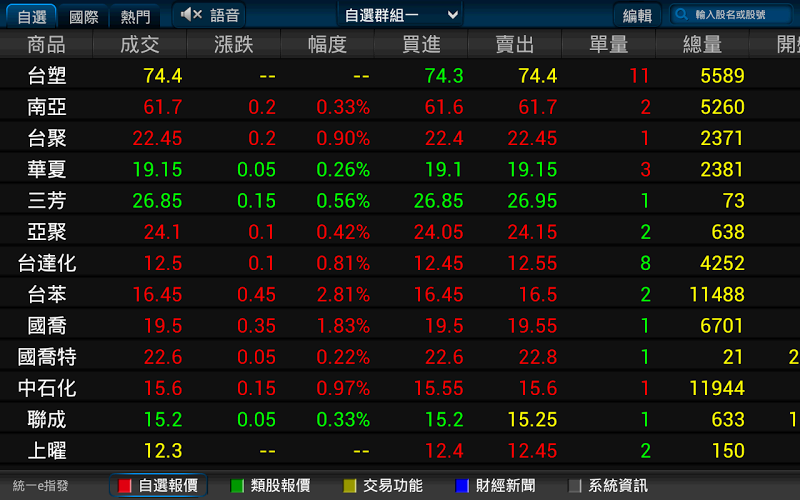Click the yellow square next to 交易功能
Viewport: 800px width, 500px height.
coord(349,486)
